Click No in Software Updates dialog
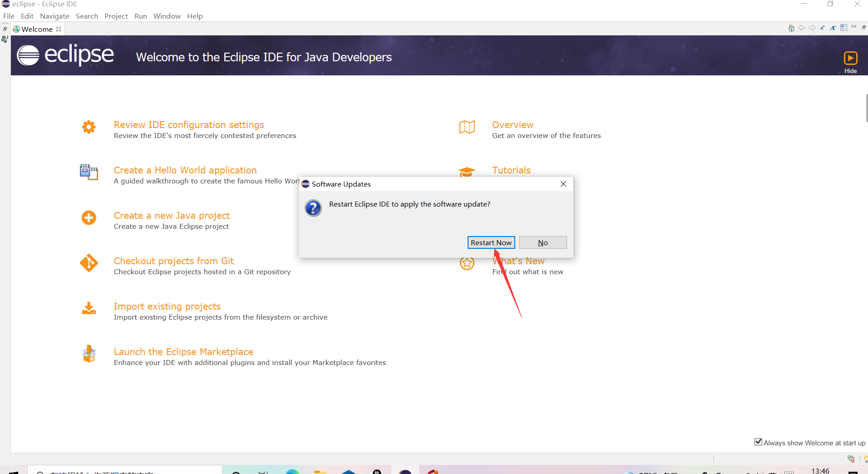Screen dimensions: 868x474 point(543,242)
